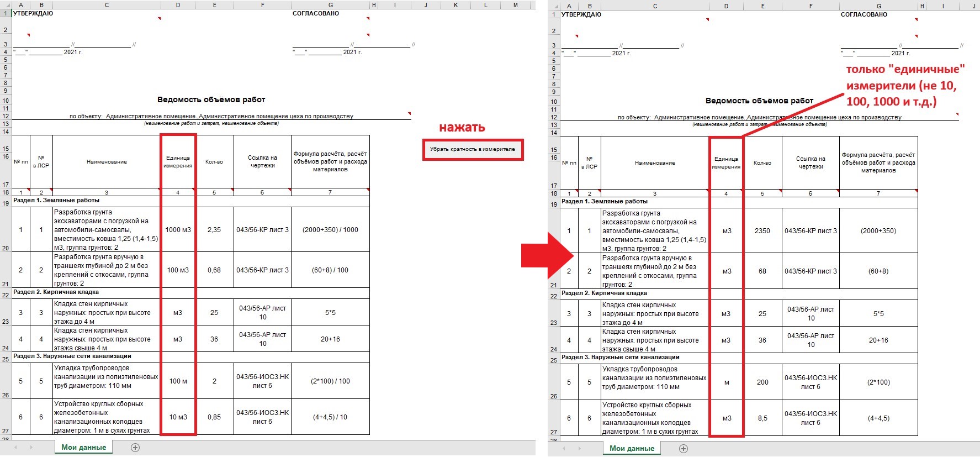Viewport: 980px width, 457px height.
Task: Select formula cell '(4+4,5)' in right sheet
Action: point(878,418)
